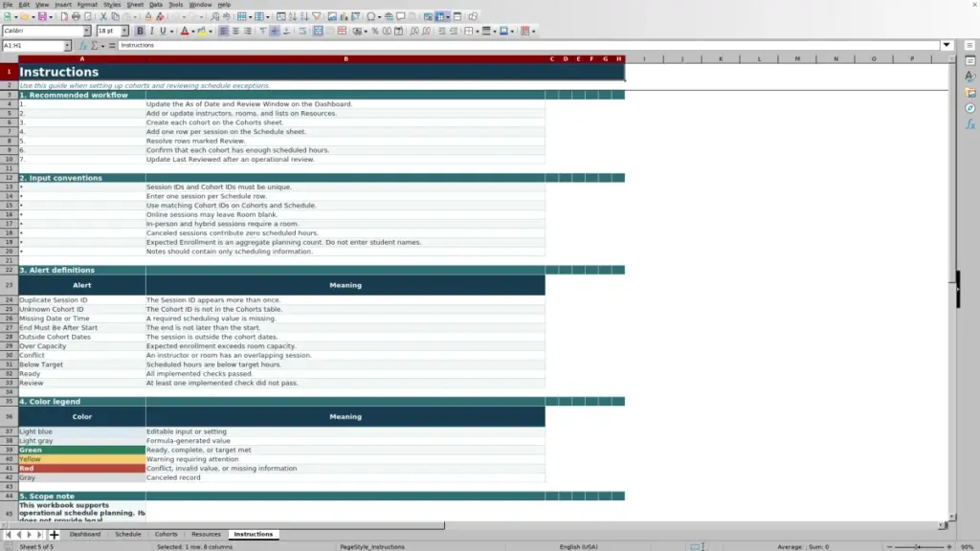This screenshot has width=980, height=551.
Task: Open the Data menu
Action: point(156,5)
